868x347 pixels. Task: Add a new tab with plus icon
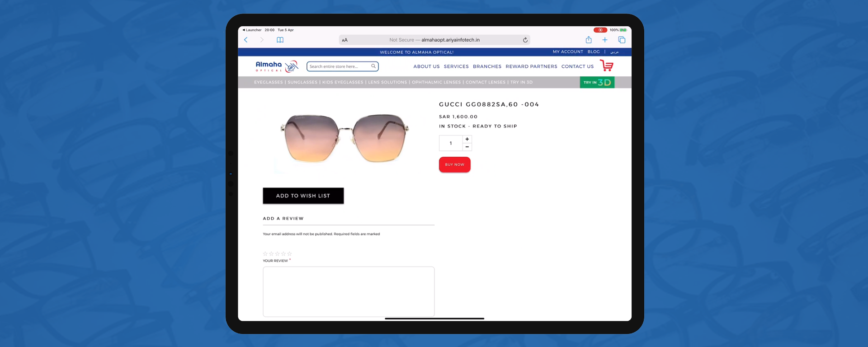coord(605,40)
